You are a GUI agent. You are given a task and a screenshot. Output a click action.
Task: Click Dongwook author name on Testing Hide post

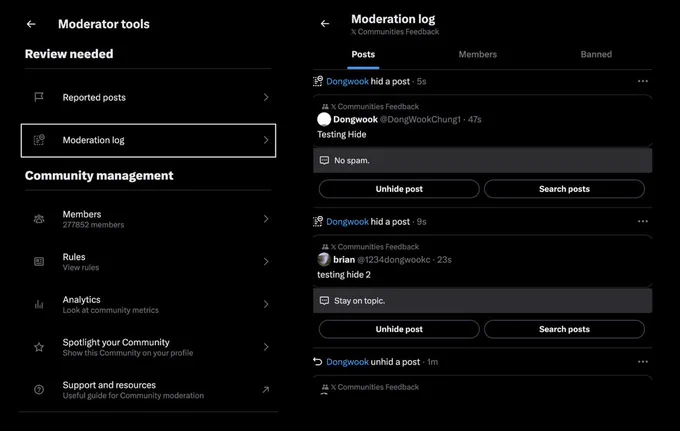pos(355,119)
